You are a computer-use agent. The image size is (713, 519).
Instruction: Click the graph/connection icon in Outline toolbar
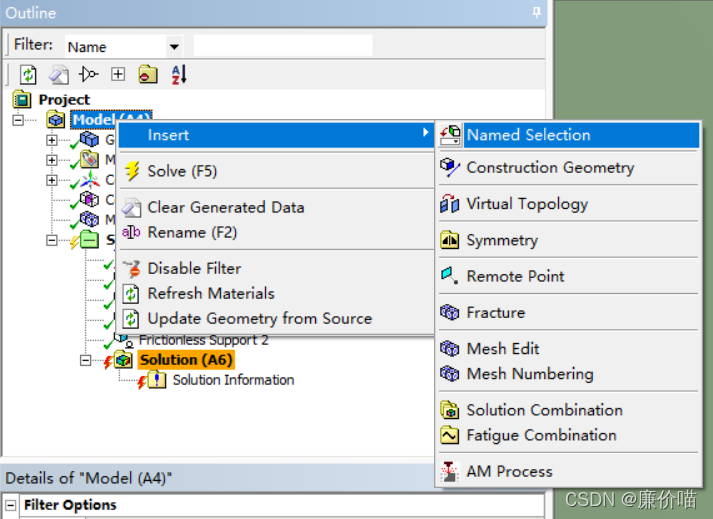[89, 74]
